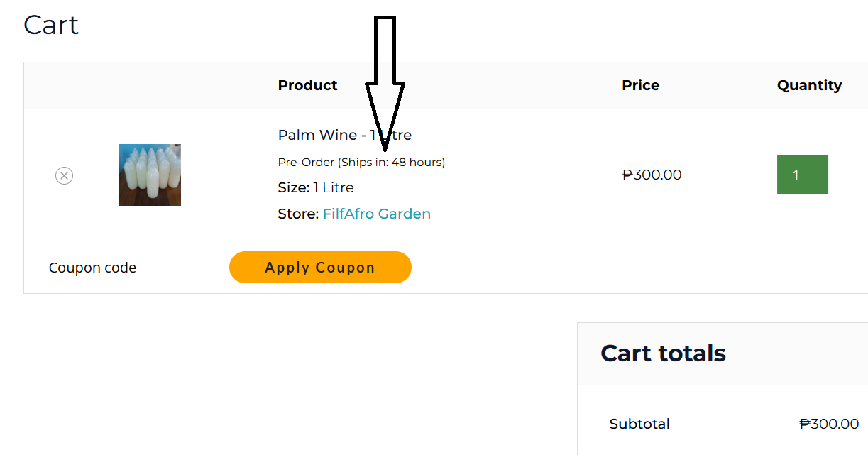Viewport: 868px width, 455px height.
Task: Click the Subtotal label
Action: click(639, 424)
